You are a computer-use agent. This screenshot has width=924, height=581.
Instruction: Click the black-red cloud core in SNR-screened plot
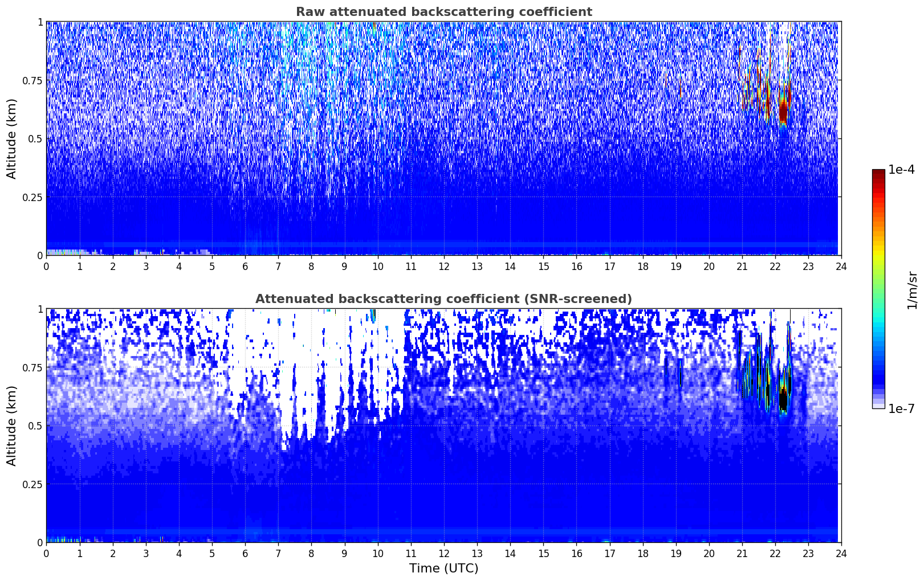(x=783, y=400)
